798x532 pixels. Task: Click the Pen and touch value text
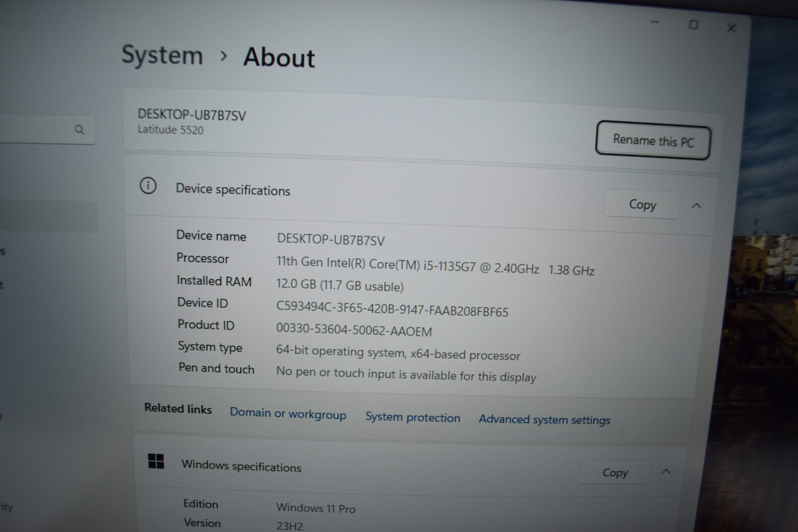pyautogui.click(x=406, y=375)
